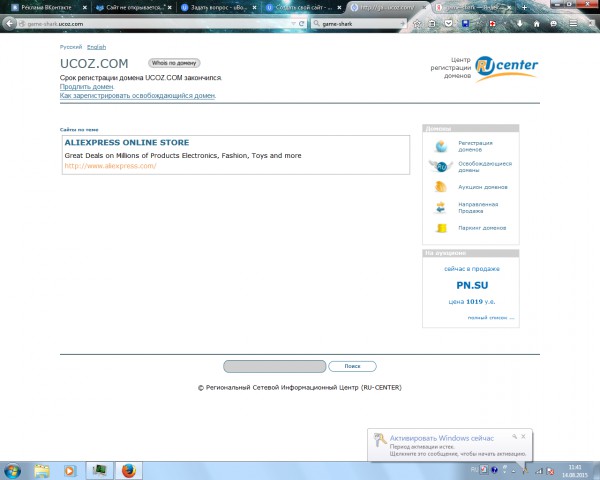Close the 'Задать вопрос' tab
This screenshot has width=600, height=480.
pyautogui.click(x=254, y=7)
